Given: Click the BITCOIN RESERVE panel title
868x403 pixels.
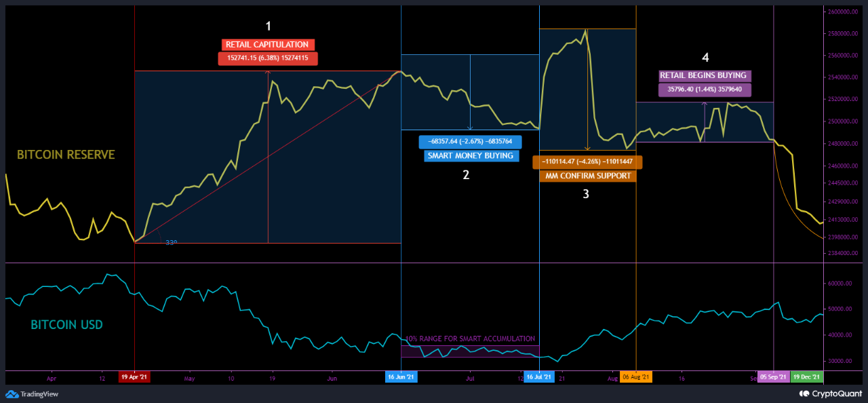Looking at the screenshot, I should (66, 155).
